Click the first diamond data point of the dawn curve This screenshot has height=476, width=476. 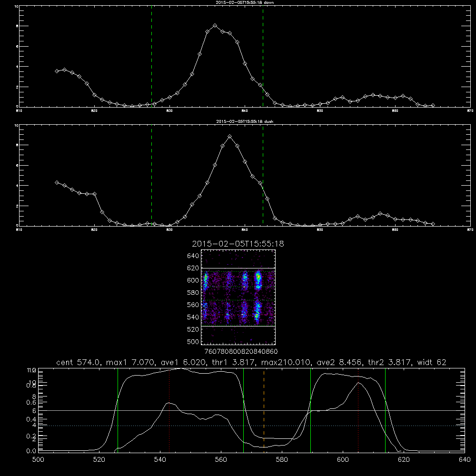pos(57,71)
